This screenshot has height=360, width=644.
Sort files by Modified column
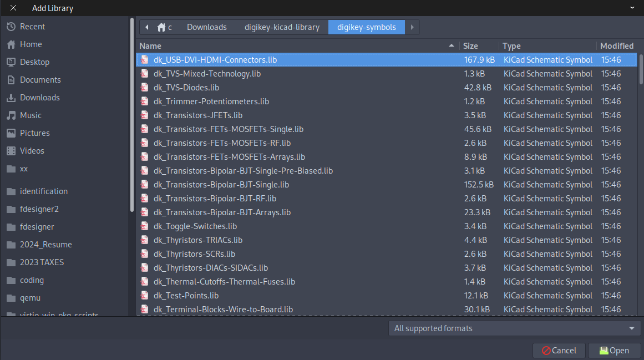[616, 46]
